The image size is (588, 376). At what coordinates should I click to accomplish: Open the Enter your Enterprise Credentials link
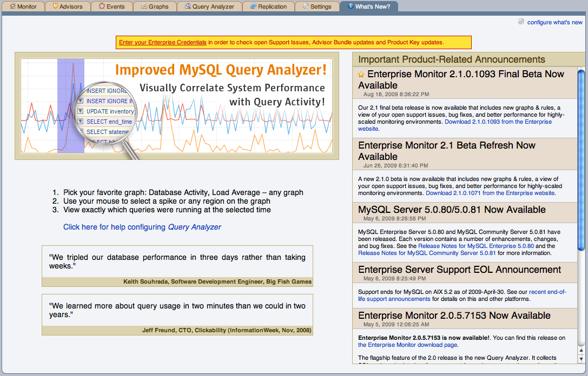pyautogui.click(x=163, y=42)
